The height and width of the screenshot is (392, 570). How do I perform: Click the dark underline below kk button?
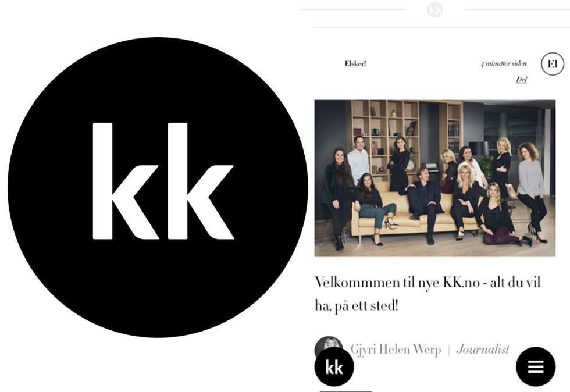click(345, 391)
